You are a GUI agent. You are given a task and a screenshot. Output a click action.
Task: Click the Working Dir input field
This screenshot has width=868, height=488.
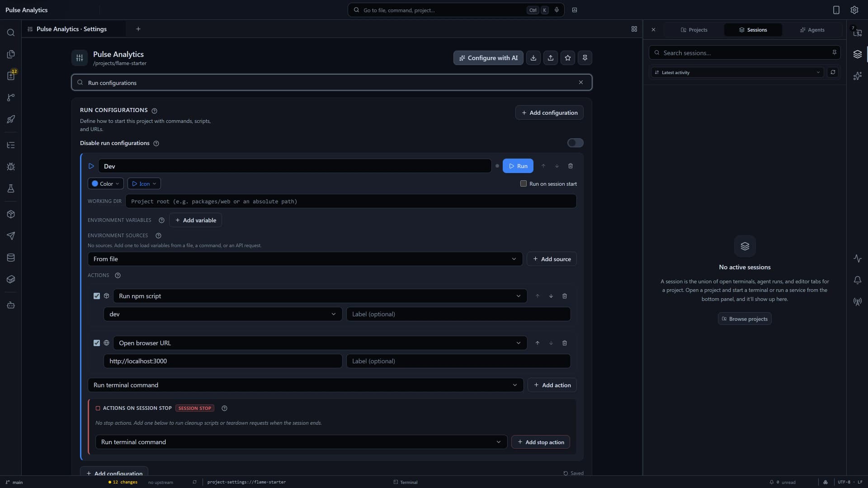[x=351, y=201]
